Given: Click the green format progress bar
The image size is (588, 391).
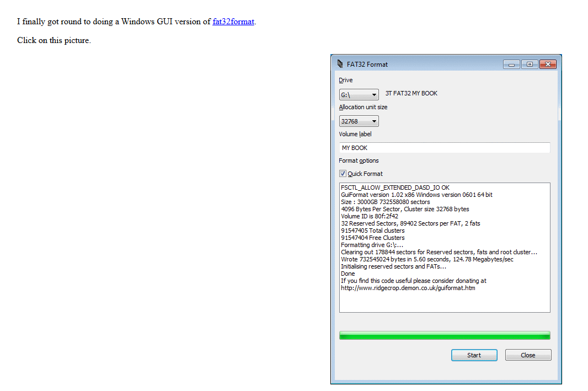Looking at the screenshot, I should [444, 336].
